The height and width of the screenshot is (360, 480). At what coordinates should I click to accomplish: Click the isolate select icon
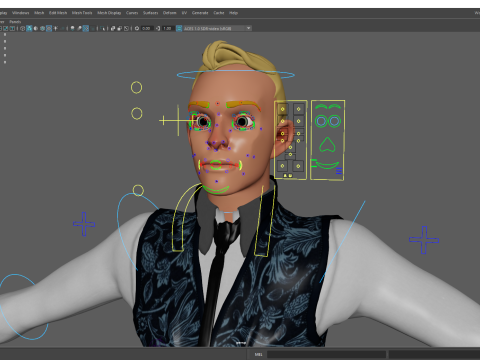(102, 28)
